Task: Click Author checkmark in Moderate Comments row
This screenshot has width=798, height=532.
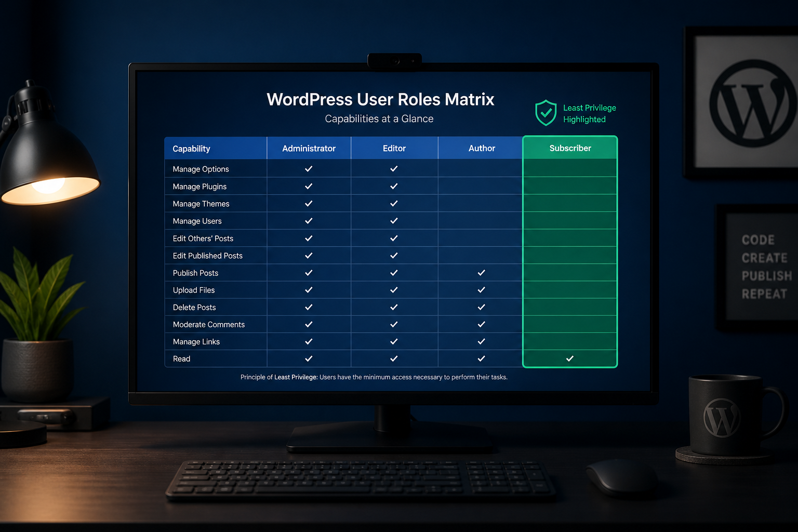Action: [482, 324]
